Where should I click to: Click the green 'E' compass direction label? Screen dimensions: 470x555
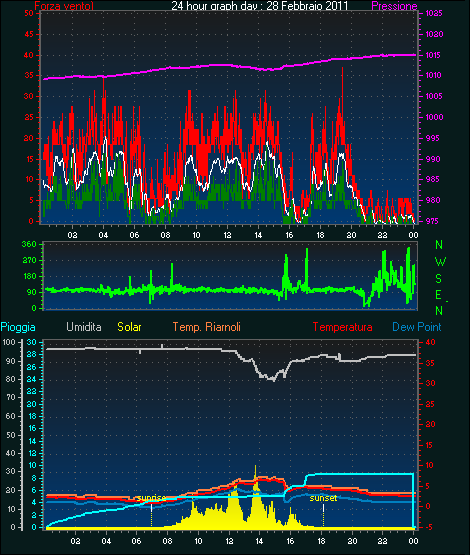pyautogui.click(x=438, y=295)
